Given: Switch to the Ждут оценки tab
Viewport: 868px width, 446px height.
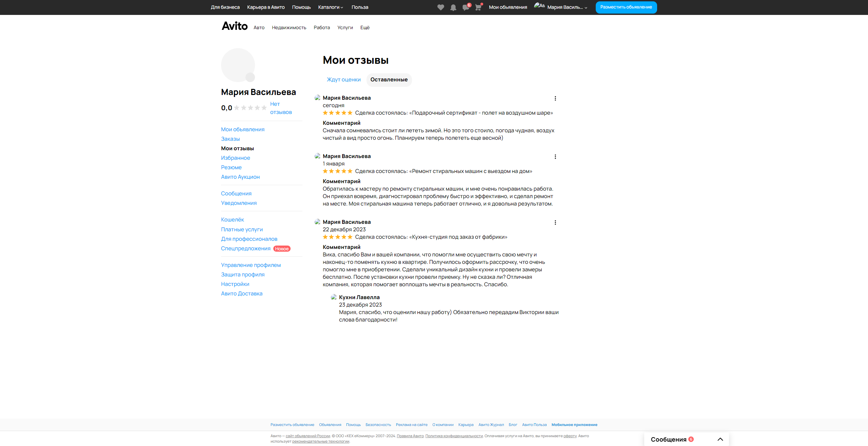Looking at the screenshot, I should coord(343,80).
